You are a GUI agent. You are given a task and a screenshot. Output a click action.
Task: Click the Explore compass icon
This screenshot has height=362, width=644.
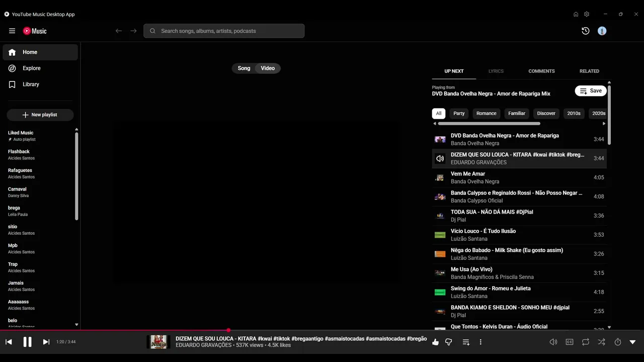pyautogui.click(x=12, y=68)
